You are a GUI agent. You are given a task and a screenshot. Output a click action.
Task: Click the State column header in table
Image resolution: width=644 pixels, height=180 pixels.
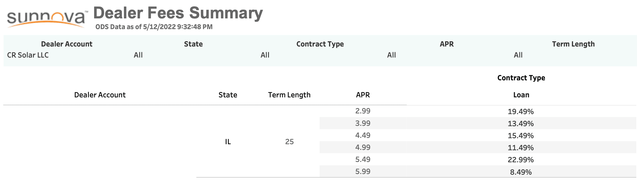click(228, 95)
